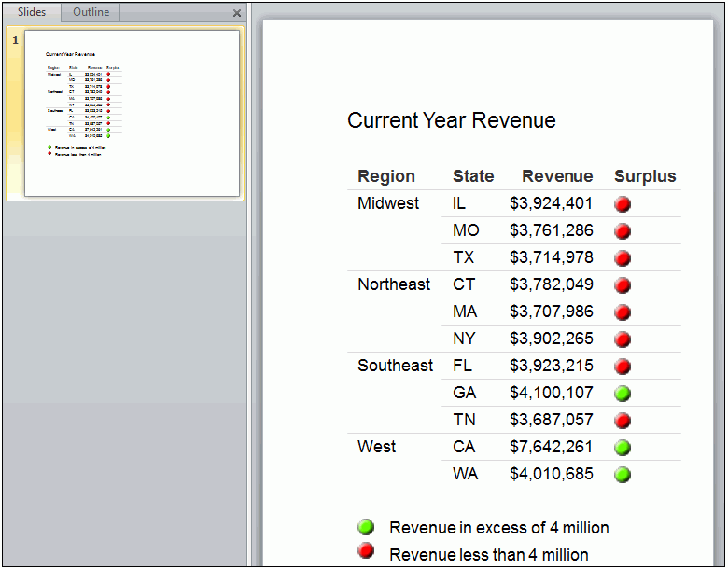Click the red legend icon

click(366, 551)
